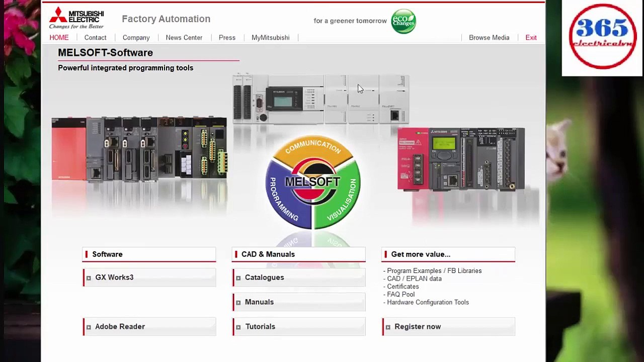Click Program Examples / FB Libraries text

(434, 271)
